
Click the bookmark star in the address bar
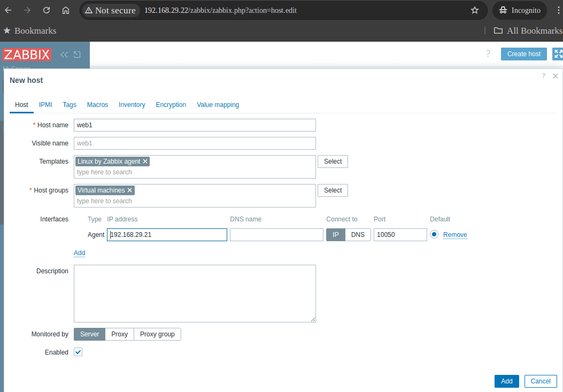tap(474, 10)
